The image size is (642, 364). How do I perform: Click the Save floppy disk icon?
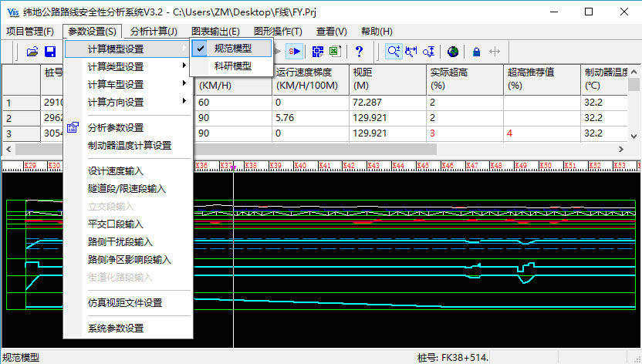[50, 52]
